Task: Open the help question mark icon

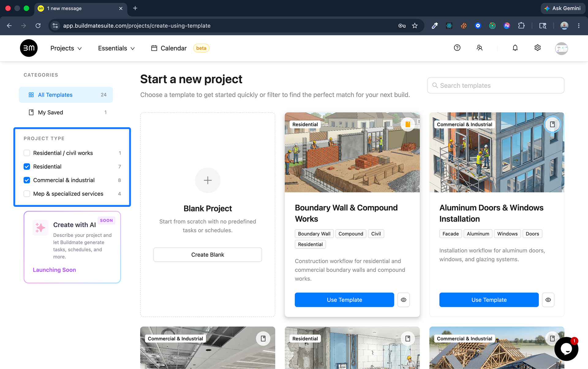Action: [457, 48]
